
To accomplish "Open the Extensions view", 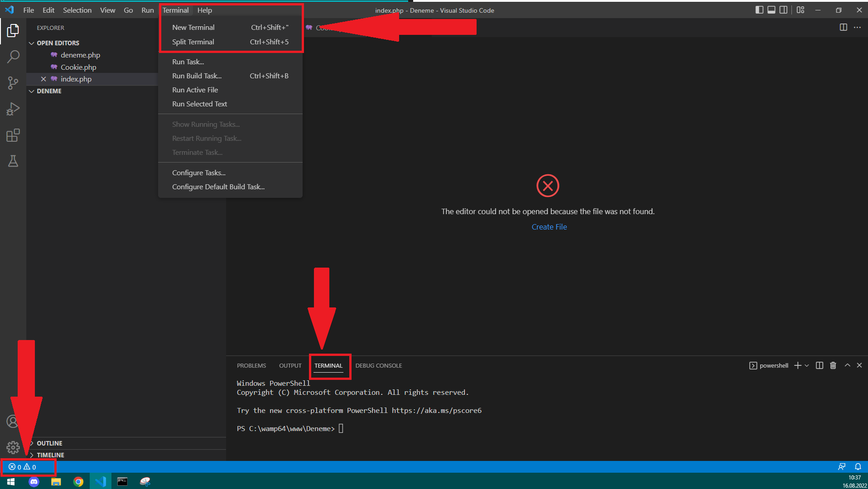I will point(13,135).
